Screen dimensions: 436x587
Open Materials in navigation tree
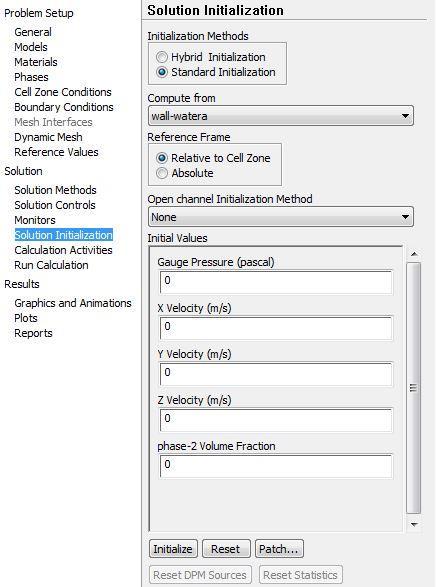(36, 62)
